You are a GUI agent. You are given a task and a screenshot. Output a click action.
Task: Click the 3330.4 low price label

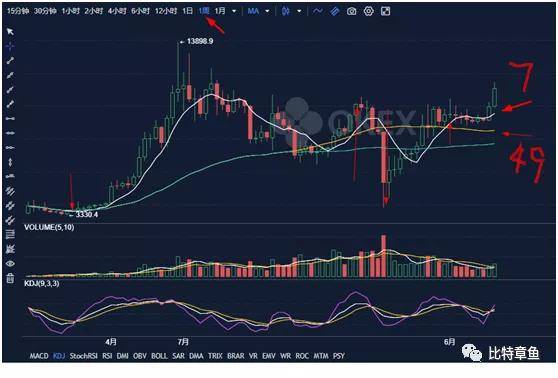click(86, 215)
